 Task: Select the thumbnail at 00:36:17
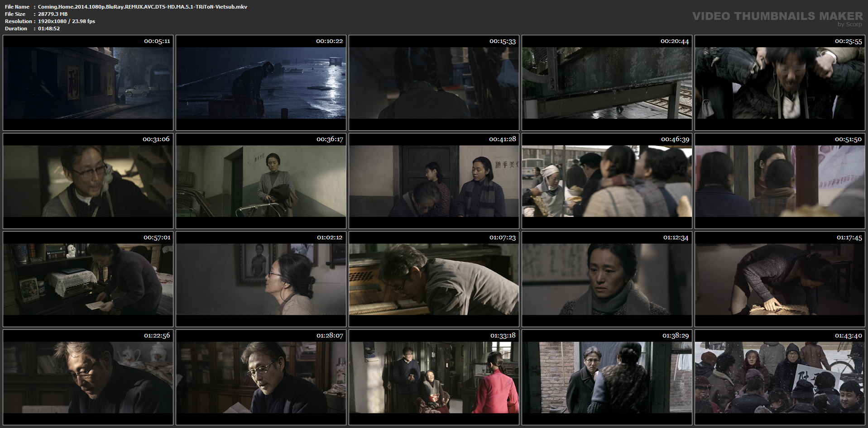[261, 181]
